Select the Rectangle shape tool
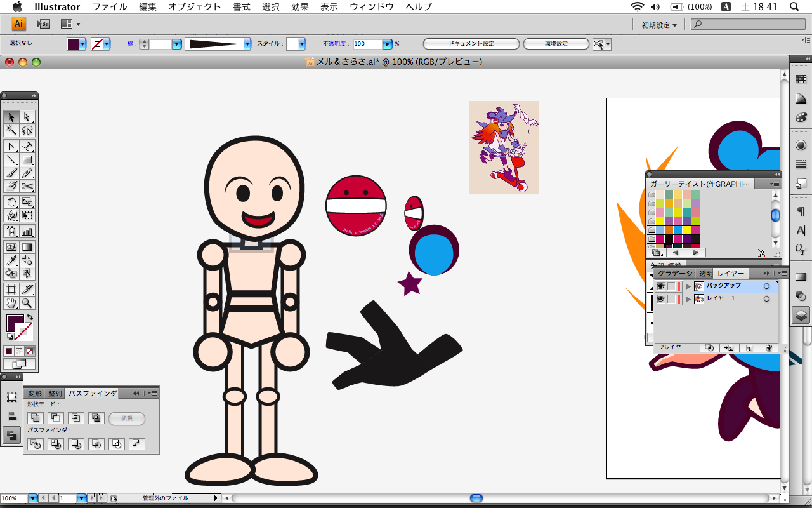Screen dimensions: 812x508 (x=27, y=159)
